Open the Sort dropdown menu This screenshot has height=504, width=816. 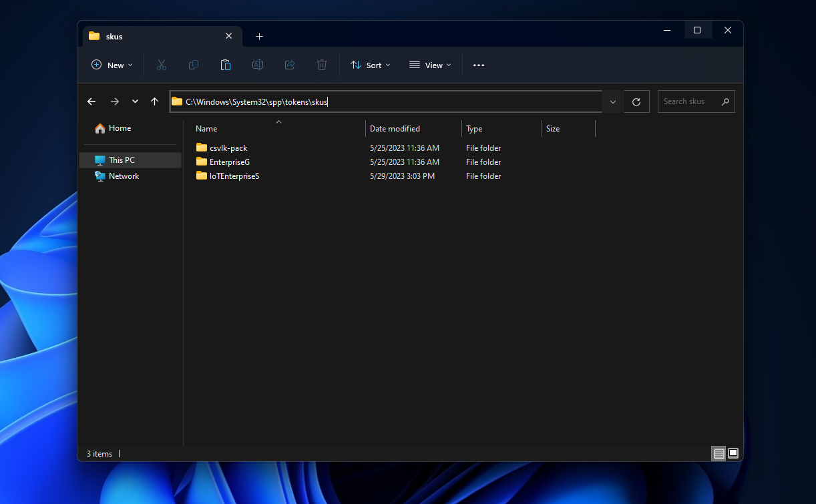(371, 65)
